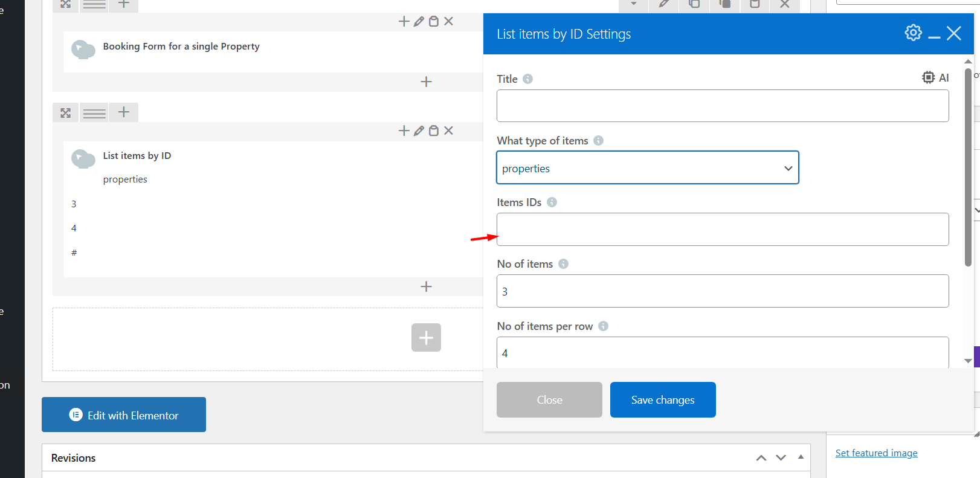Image resolution: width=980 pixels, height=478 pixels.
Task: Minimize the List items by ID Settings panel
Action: click(x=934, y=34)
